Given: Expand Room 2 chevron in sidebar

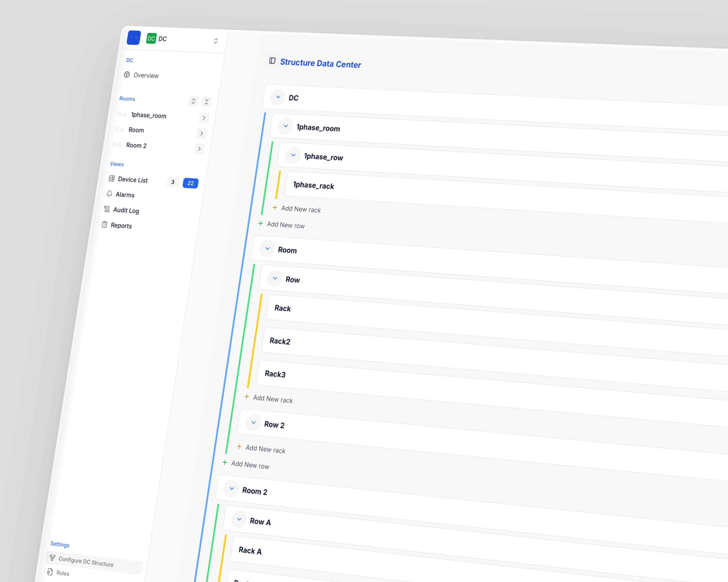Looking at the screenshot, I should click(x=199, y=149).
